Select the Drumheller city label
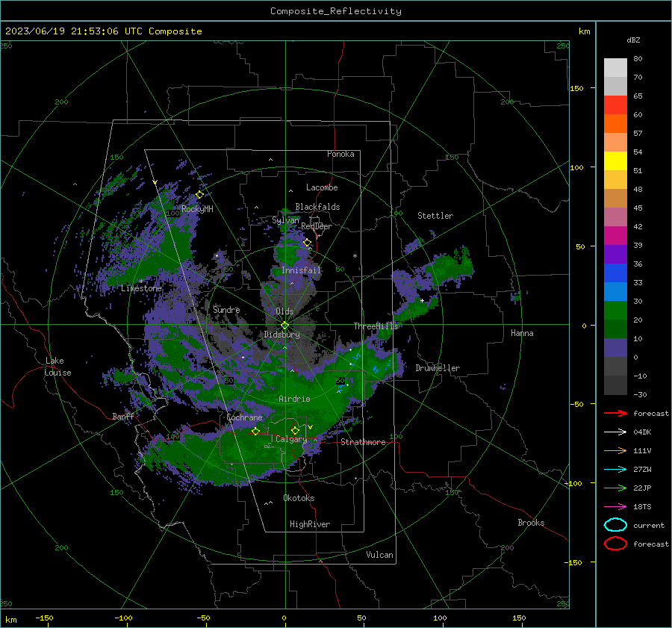 438,368
